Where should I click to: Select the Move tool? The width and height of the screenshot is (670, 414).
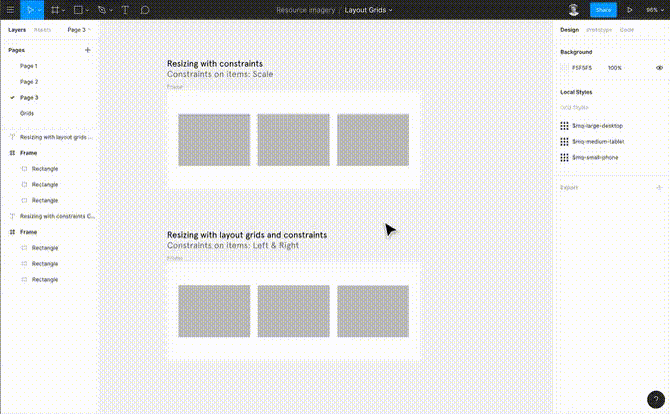tap(29, 10)
